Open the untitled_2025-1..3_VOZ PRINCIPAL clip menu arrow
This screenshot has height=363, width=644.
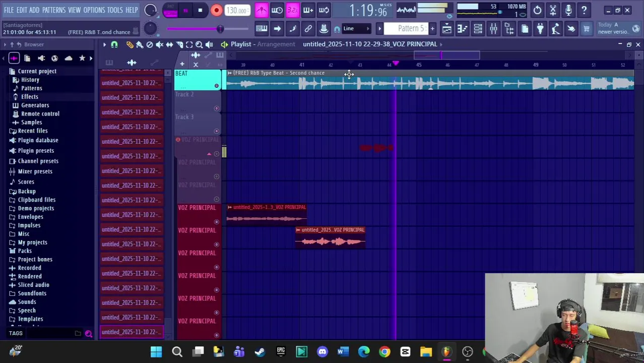coord(230,207)
